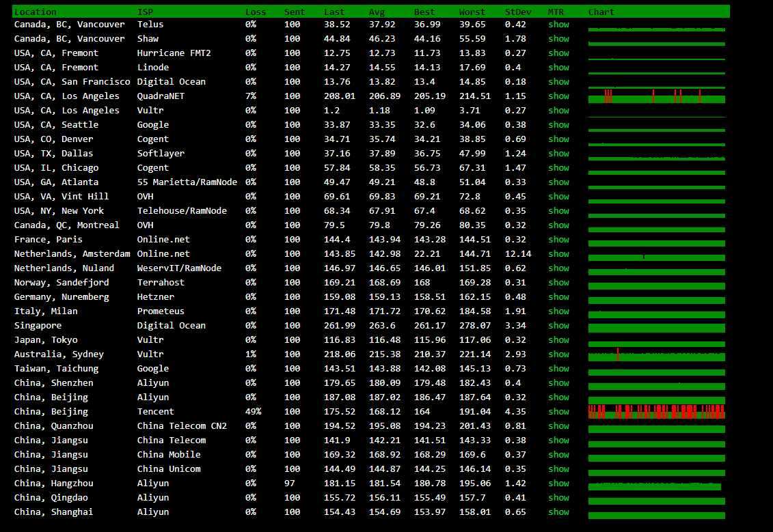Show MTR for Telehouse/RamNode New York
This screenshot has height=532, width=773.
(x=558, y=210)
